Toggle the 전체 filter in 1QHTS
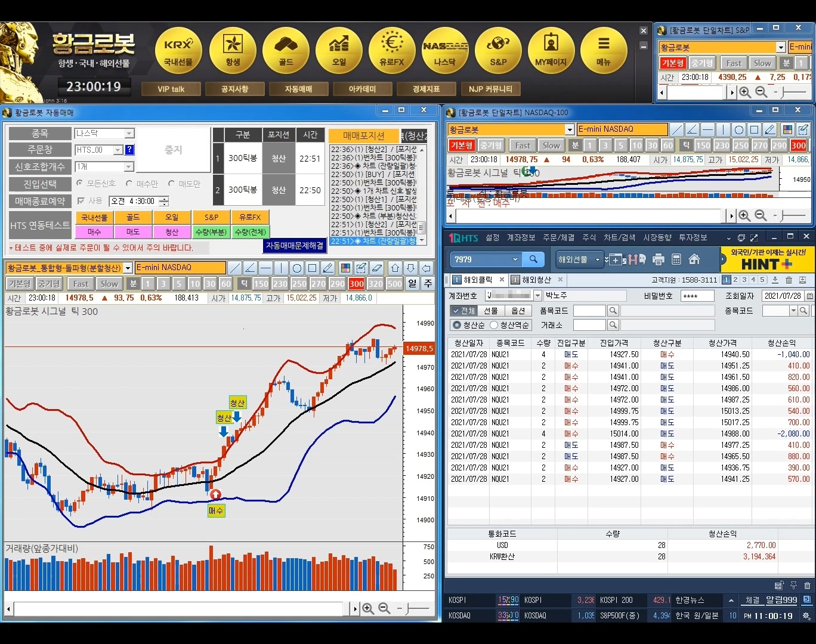The height and width of the screenshot is (644, 816). (463, 311)
